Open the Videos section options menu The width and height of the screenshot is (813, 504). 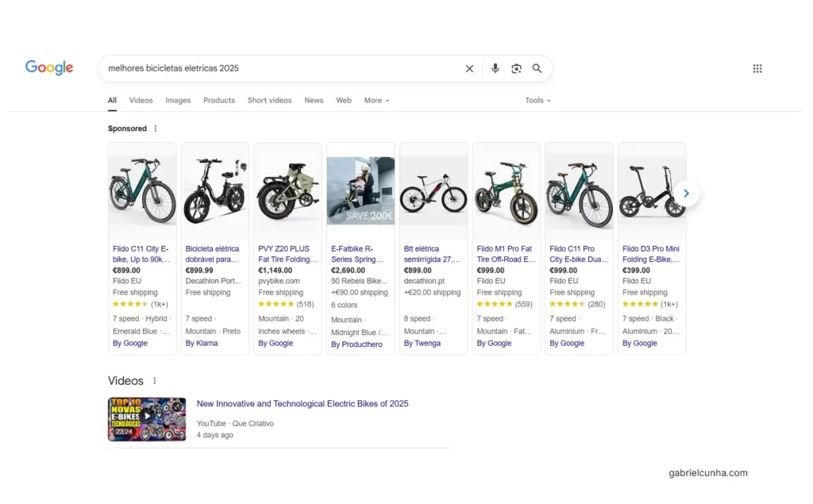coord(155,381)
